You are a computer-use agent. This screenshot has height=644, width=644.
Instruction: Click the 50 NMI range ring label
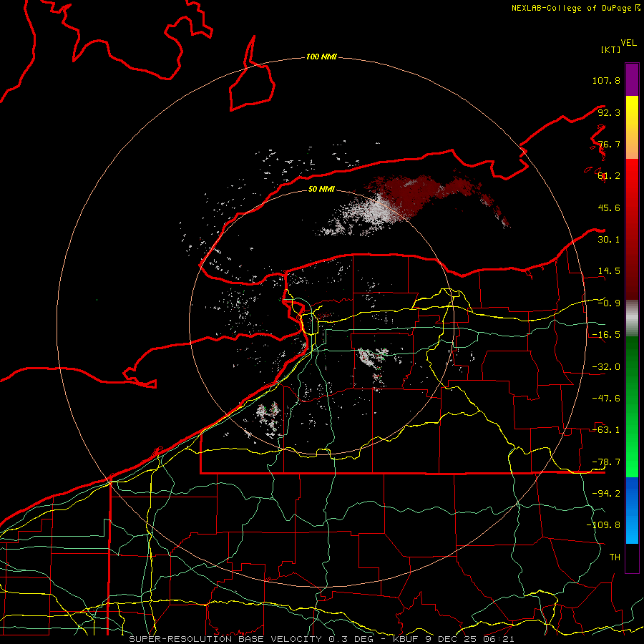[x=321, y=189]
